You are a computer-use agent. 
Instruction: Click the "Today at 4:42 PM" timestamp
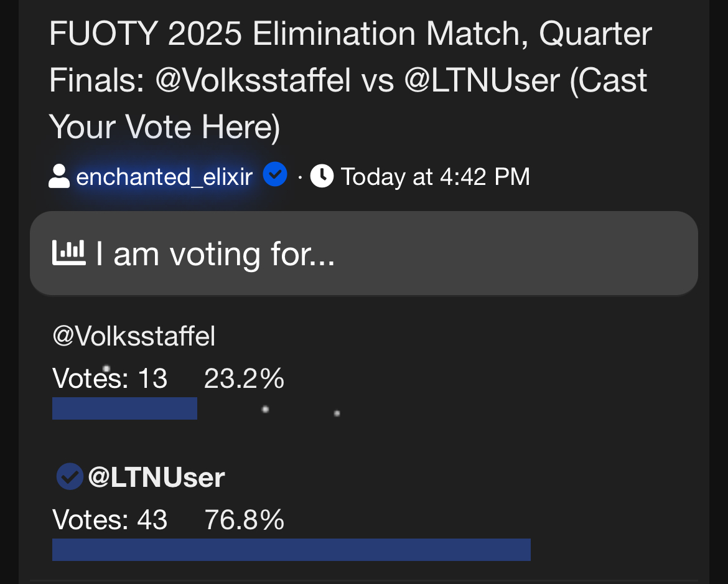[435, 177]
